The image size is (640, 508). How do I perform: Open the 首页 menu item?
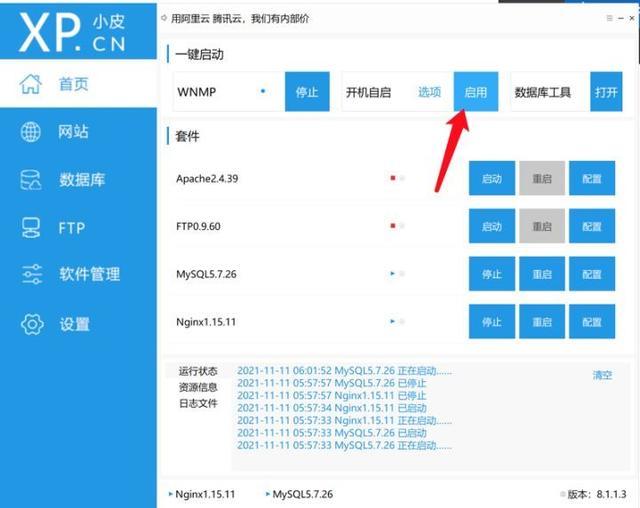point(78,84)
